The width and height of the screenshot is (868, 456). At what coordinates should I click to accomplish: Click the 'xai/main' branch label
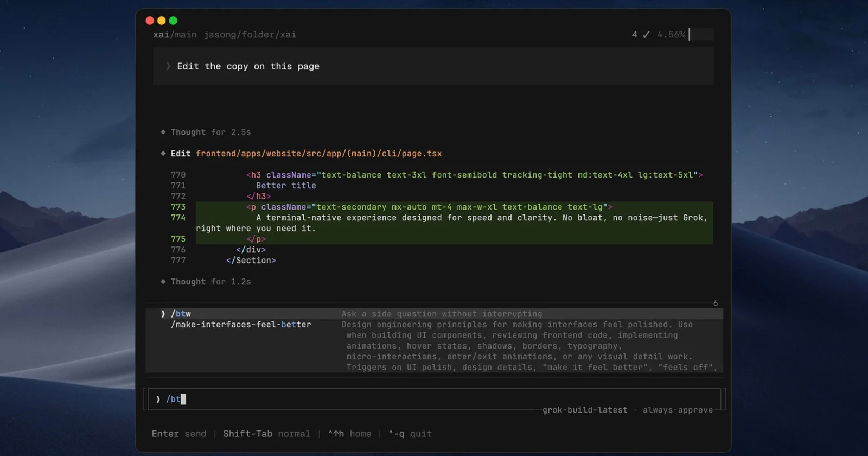tap(175, 35)
